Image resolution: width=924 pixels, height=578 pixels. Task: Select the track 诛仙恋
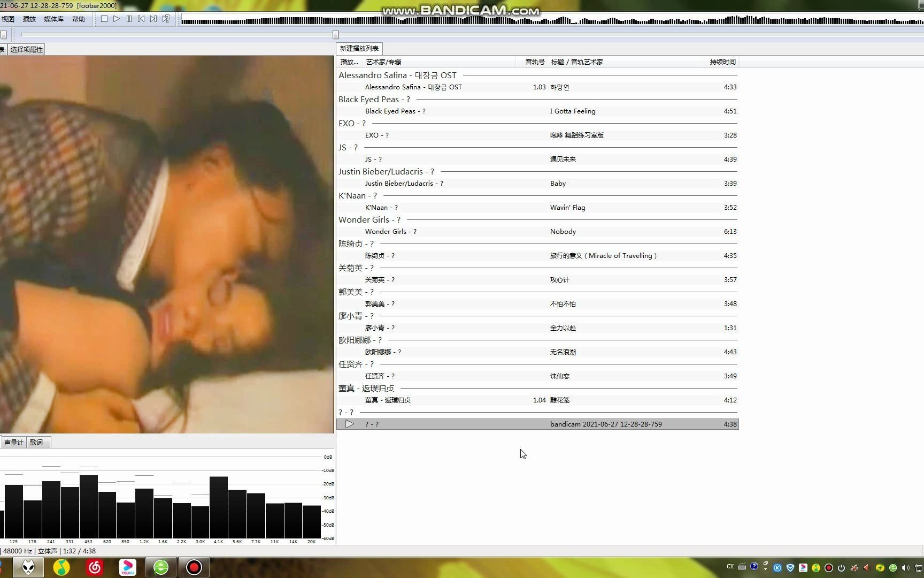[537, 376]
